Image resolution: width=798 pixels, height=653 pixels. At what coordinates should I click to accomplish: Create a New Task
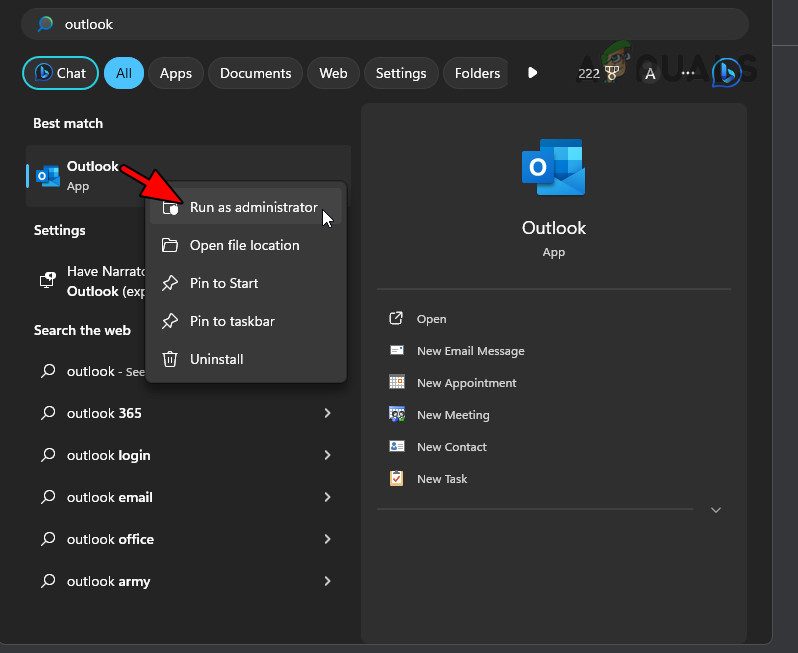442,479
